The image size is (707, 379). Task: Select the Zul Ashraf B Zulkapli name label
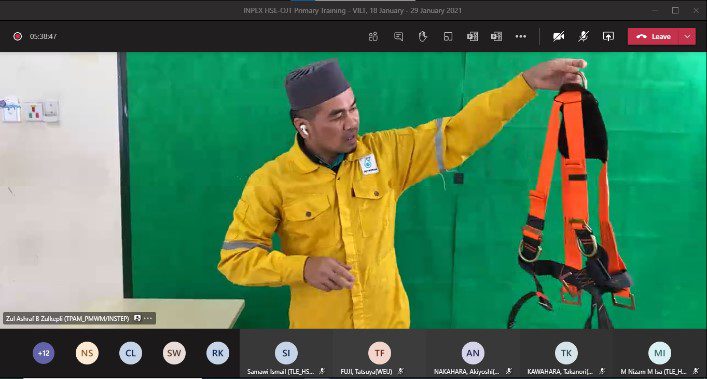coord(67,318)
